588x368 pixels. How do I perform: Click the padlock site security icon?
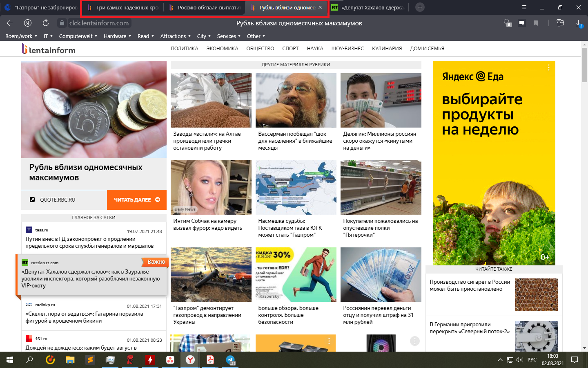pos(62,23)
